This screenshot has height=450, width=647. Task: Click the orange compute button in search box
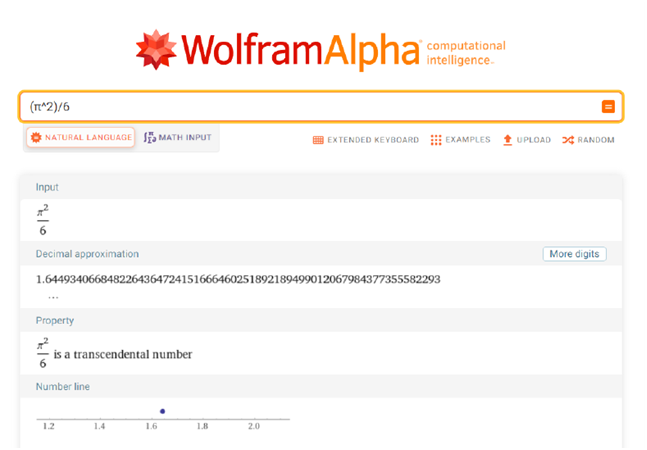pos(608,107)
